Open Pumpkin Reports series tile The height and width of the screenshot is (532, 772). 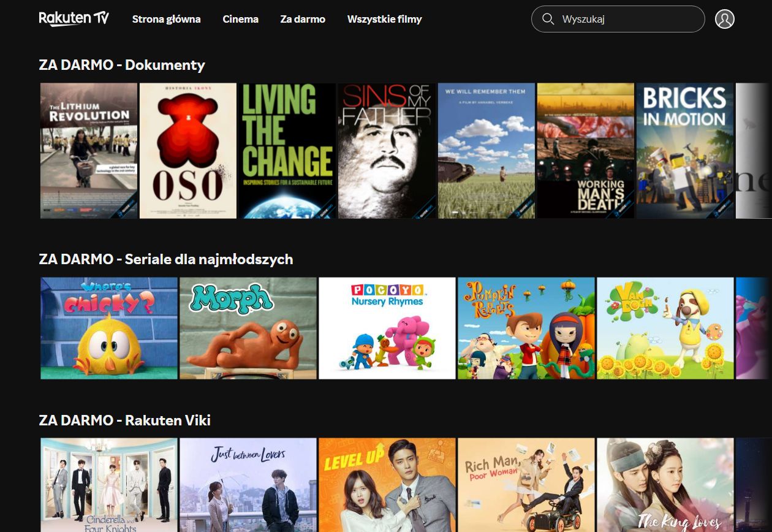526,329
